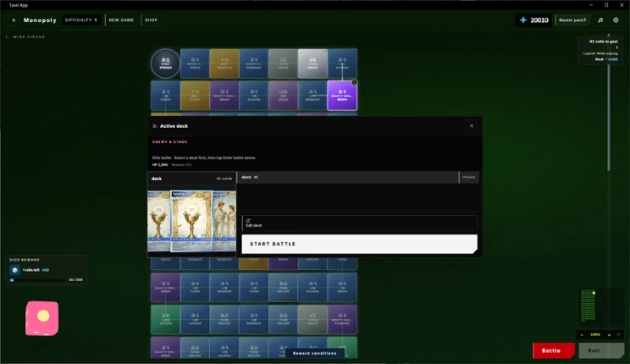This screenshot has height=364, width=630.
Task: Click the blue star currency icon
Action: click(x=523, y=20)
